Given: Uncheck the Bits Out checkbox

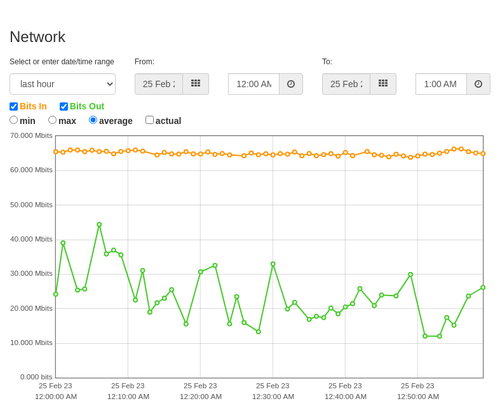Looking at the screenshot, I should (64, 106).
